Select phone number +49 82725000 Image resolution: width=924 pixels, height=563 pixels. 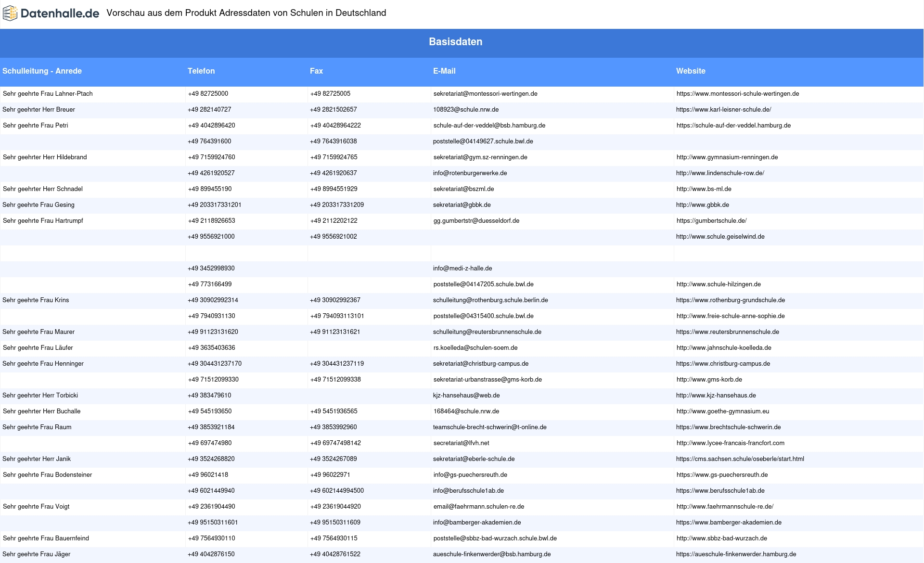coord(208,94)
